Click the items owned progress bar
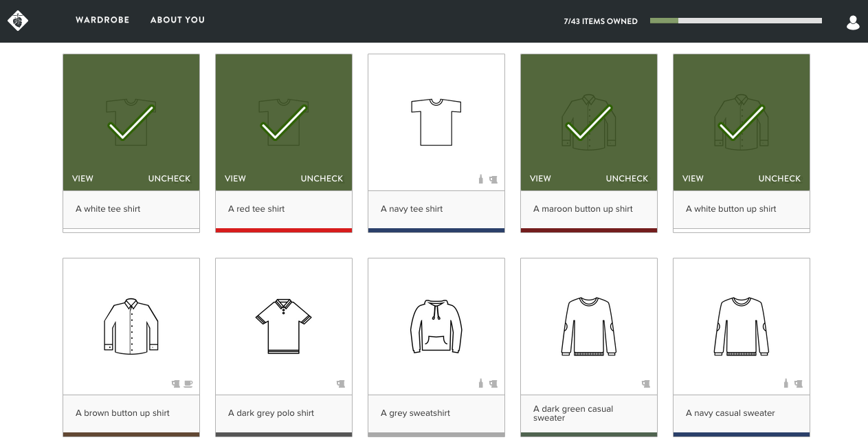 [x=735, y=21]
